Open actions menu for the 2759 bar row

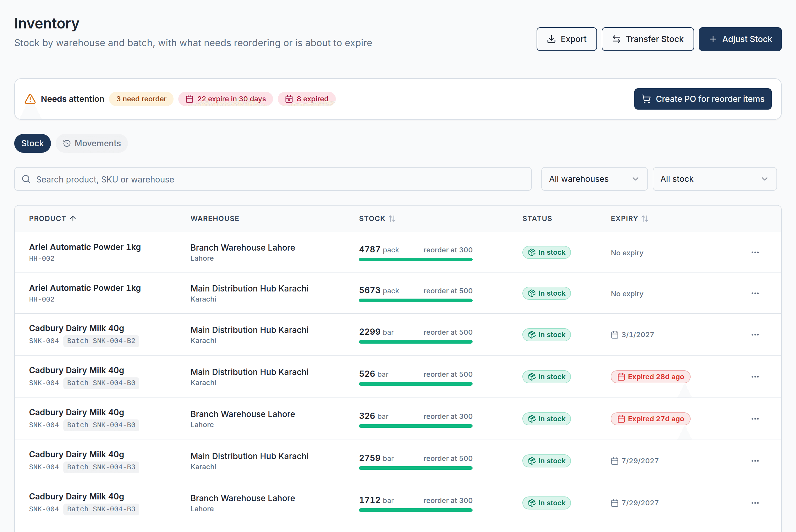755,461
